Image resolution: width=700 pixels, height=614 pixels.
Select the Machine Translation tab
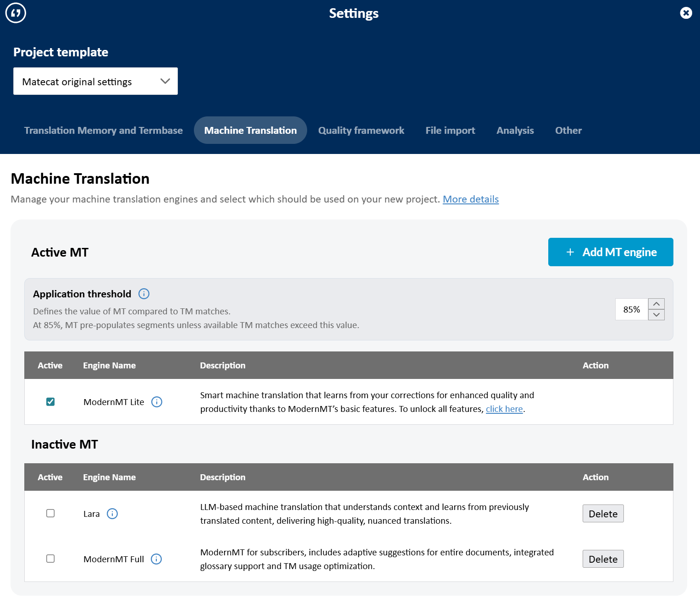click(250, 131)
